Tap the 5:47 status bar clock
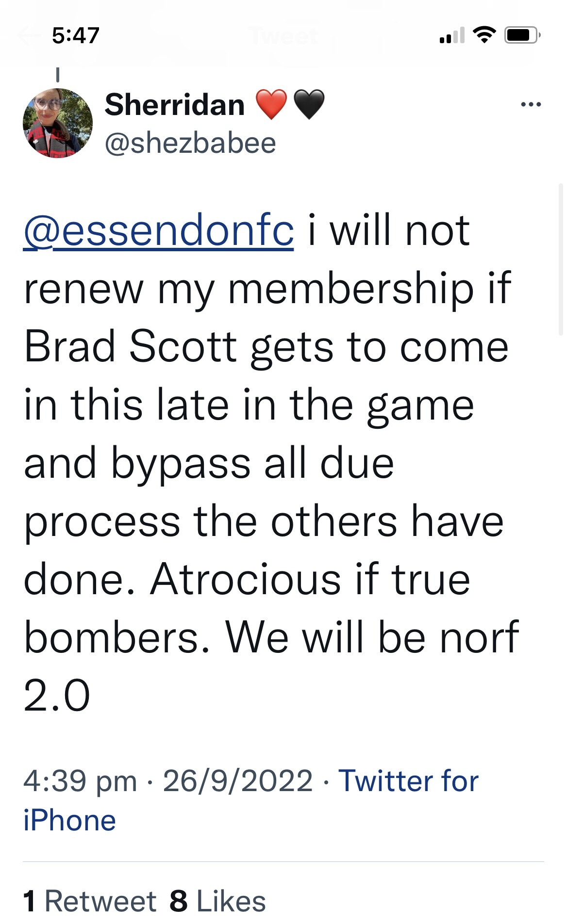Image resolution: width=567 pixels, height=924 pixels. 76,35
